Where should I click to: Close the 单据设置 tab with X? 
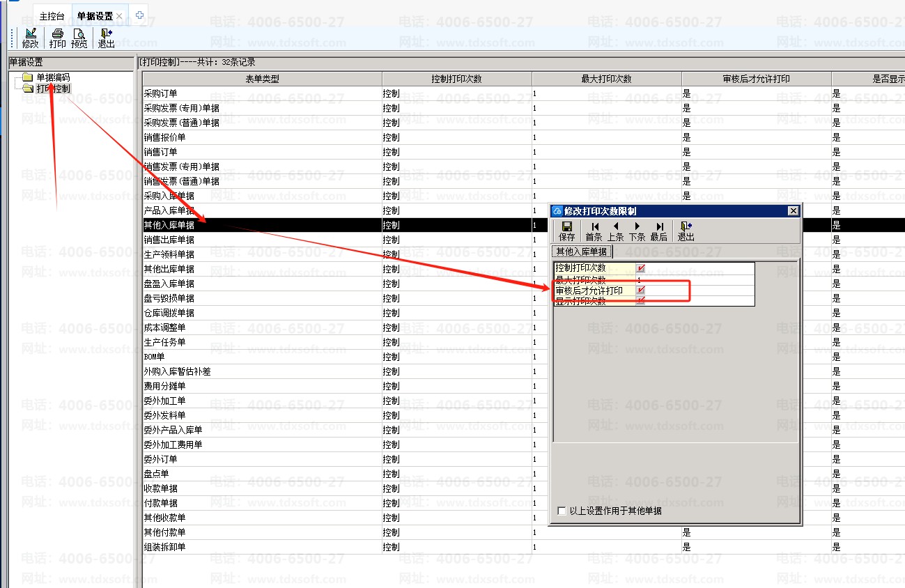coord(120,15)
